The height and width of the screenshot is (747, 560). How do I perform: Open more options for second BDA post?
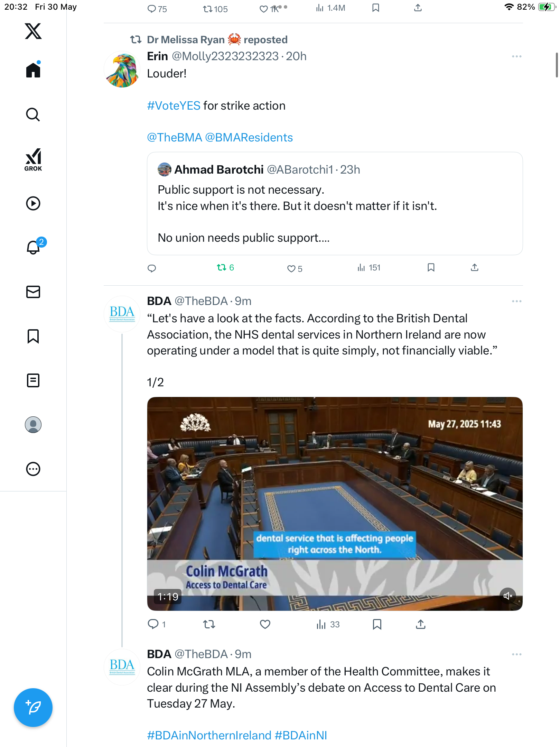click(x=516, y=654)
